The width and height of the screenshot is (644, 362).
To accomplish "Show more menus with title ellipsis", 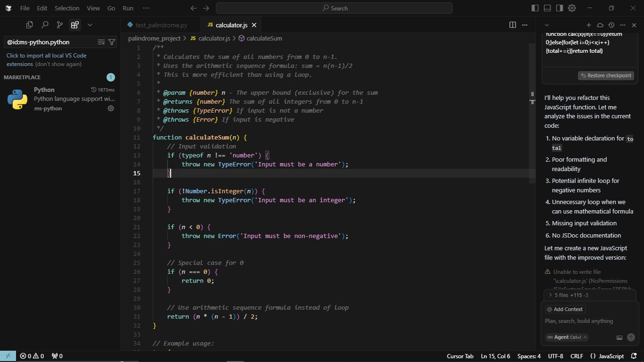I will pyautogui.click(x=146, y=8).
